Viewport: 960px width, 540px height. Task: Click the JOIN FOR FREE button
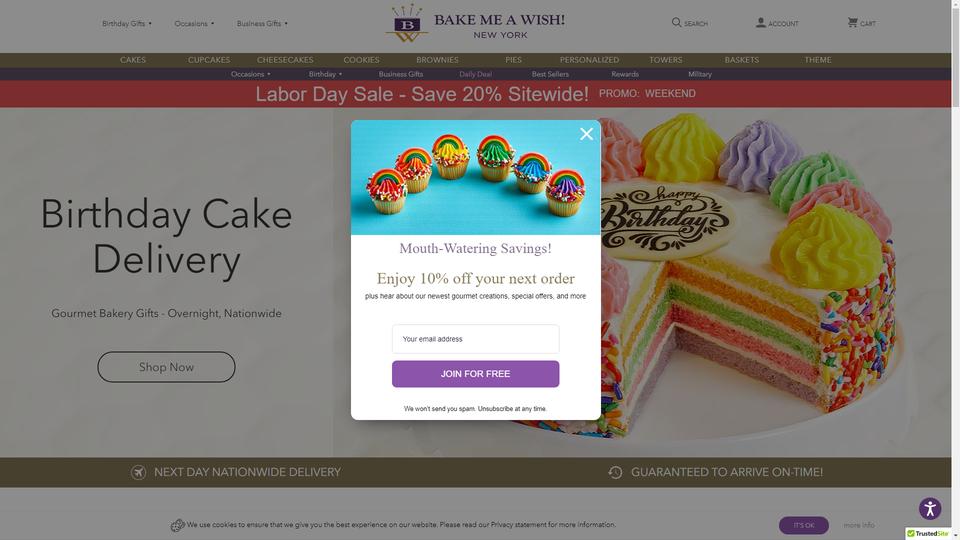[x=475, y=374]
